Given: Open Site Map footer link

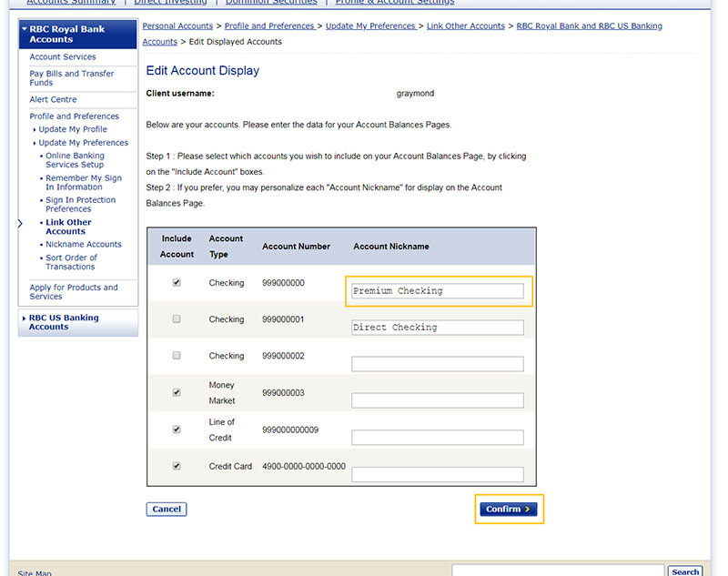Looking at the screenshot, I should tap(35, 572).
